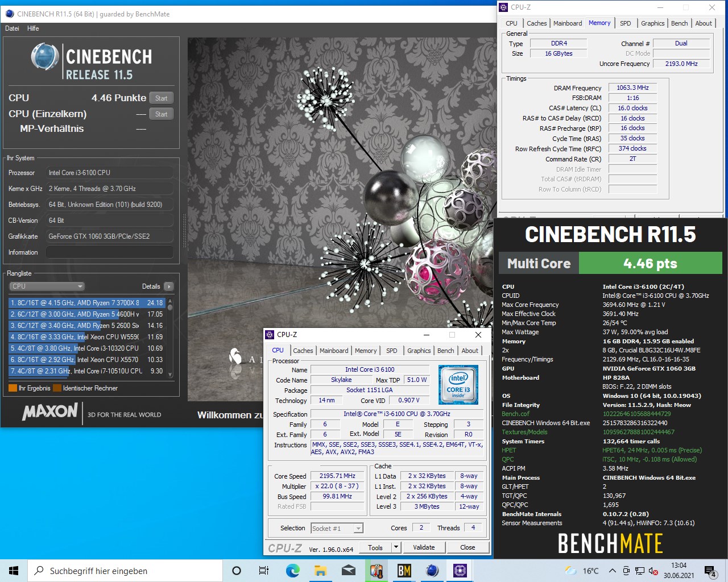The image size is (728, 582).
Task: Open the Datei menu in Cinebench
Action: (x=12, y=28)
